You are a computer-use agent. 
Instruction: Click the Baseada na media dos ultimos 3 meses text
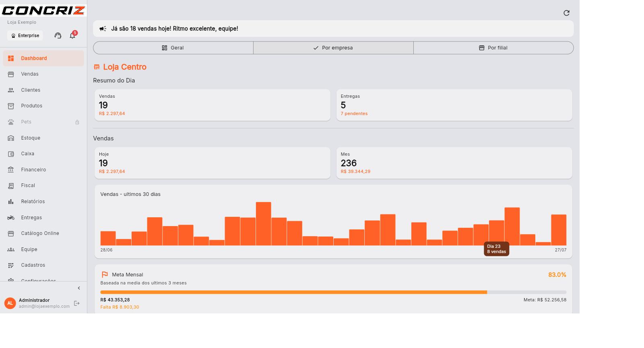tap(143, 283)
